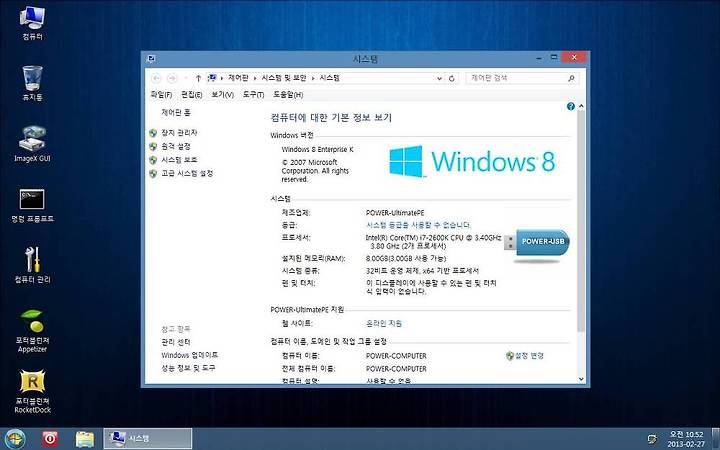Open 시스템 보호 link
Screen dimensions: 720x450
[x=179, y=160]
